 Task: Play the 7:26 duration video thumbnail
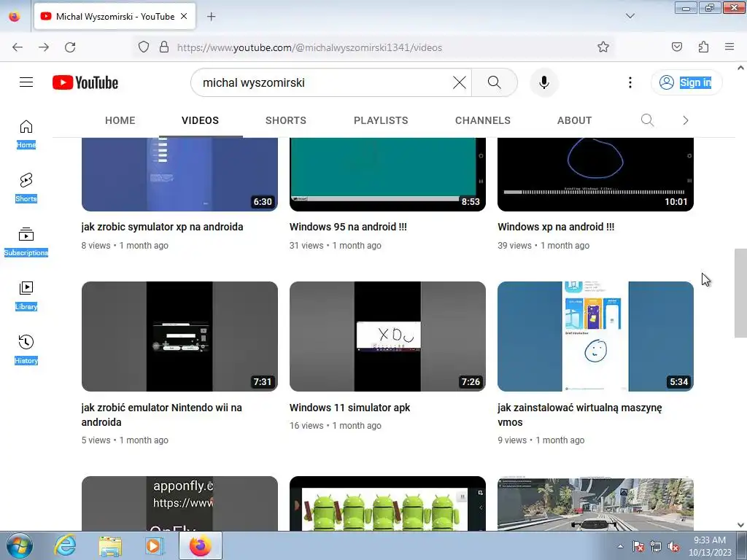pos(387,336)
